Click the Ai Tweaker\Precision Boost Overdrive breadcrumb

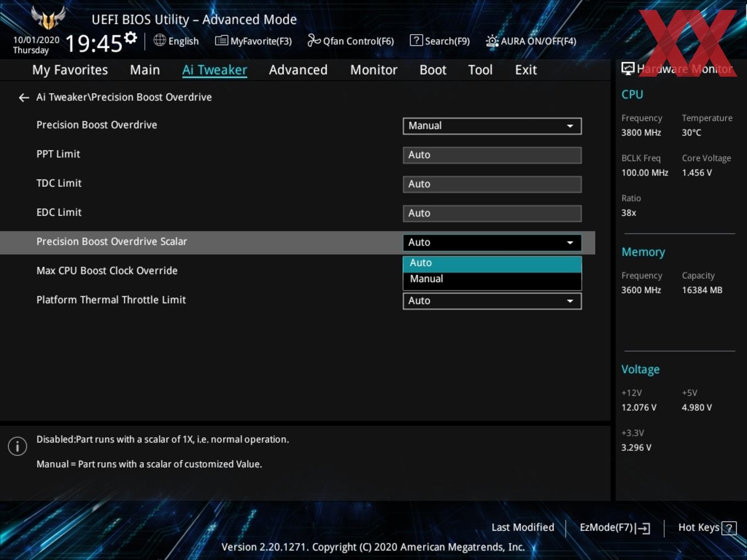pyautogui.click(x=124, y=97)
